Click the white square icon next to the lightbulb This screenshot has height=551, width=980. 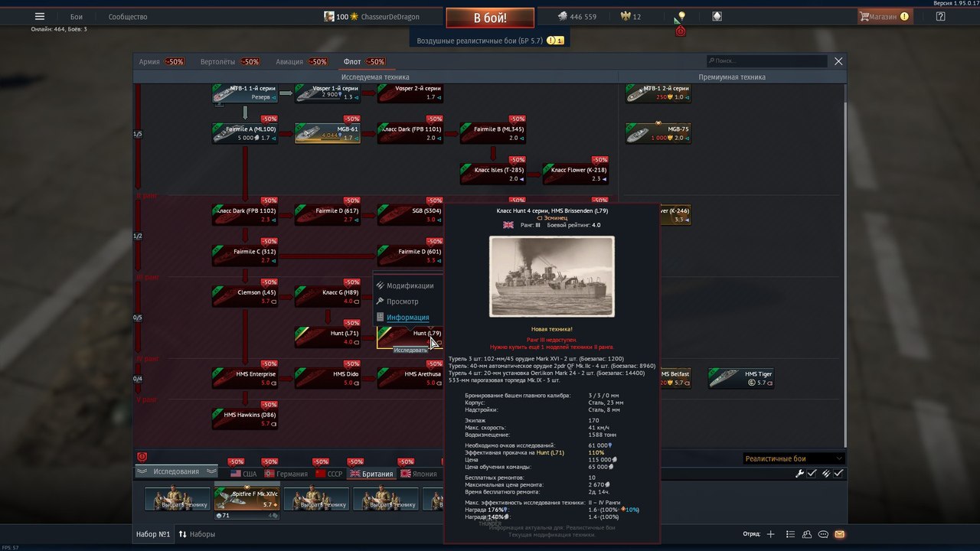717,16
